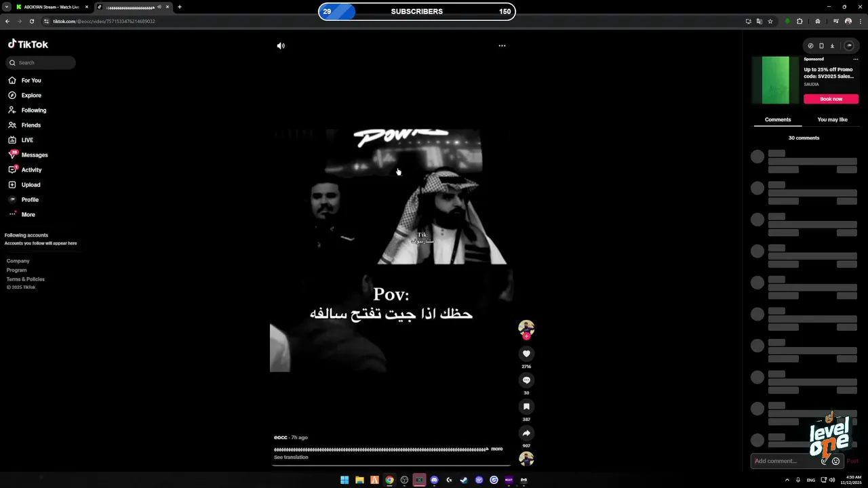Click the TikTok logo in the sidebar
The image size is (868, 488).
pyautogui.click(x=28, y=44)
